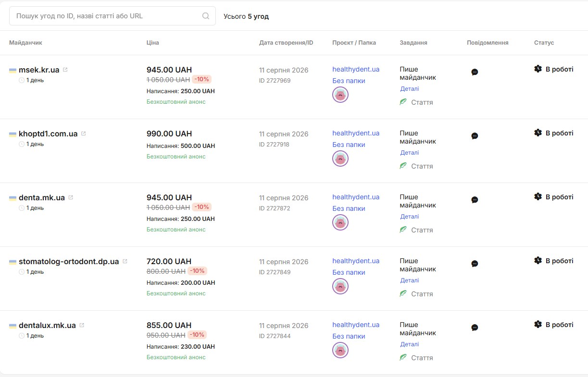Open message bubble for deal ID 2727844
The height and width of the screenshot is (377, 588).
(475, 328)
